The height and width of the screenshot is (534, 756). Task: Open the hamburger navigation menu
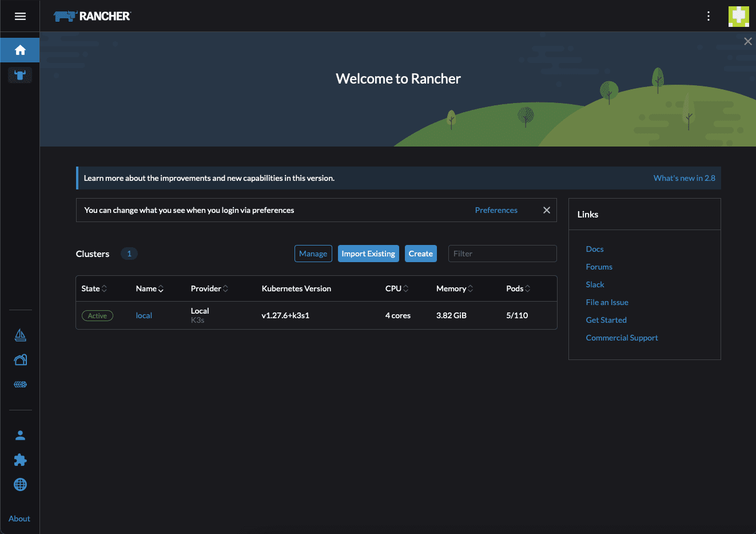(20, 16)
